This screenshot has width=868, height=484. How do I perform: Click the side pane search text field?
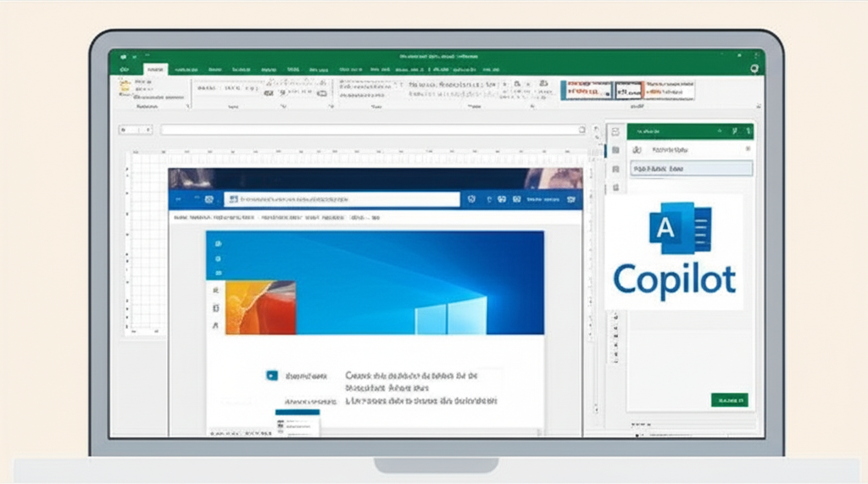(x=692, y=169)
